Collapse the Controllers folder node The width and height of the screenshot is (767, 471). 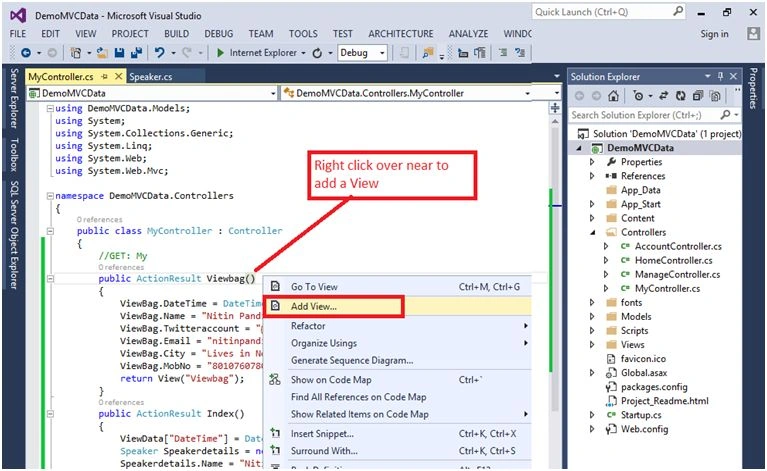[x=592, y=232]
